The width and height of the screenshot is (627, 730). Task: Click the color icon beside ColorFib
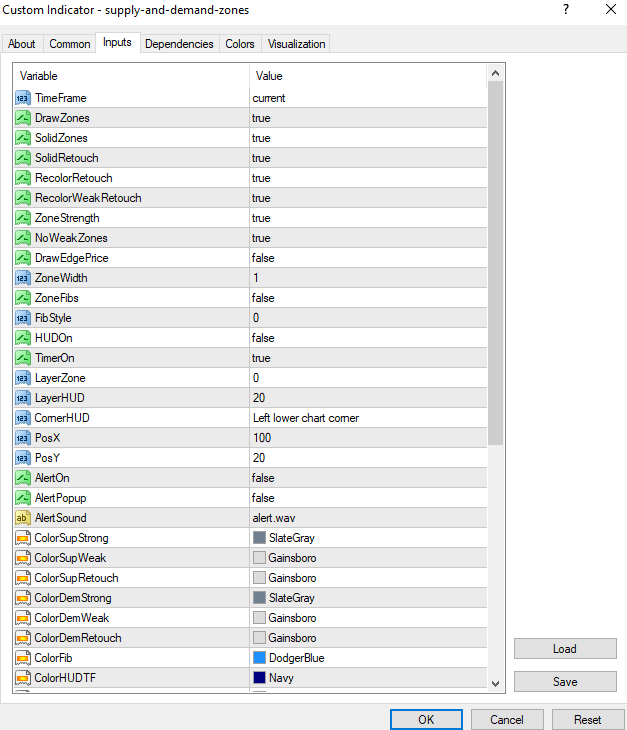(23, 659)
